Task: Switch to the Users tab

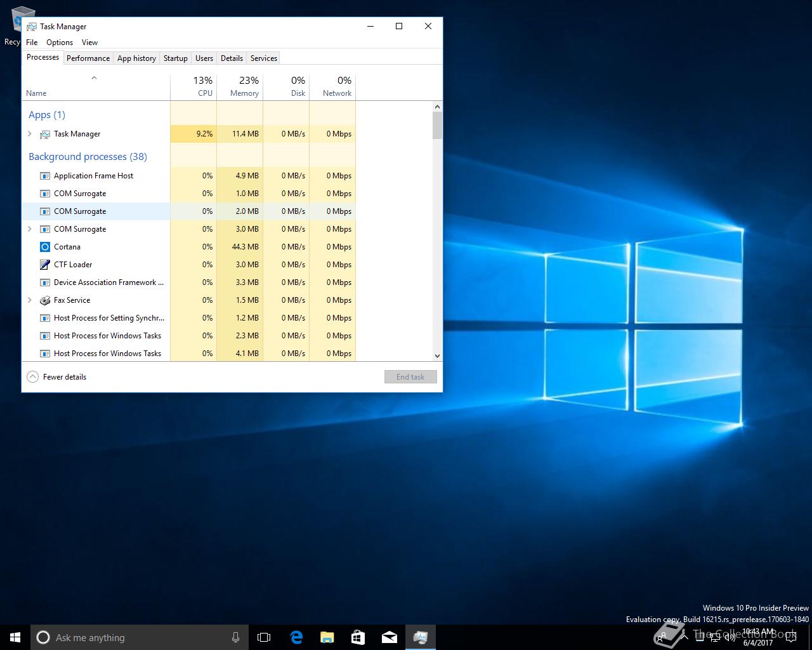Action: [x=204, y=58]
